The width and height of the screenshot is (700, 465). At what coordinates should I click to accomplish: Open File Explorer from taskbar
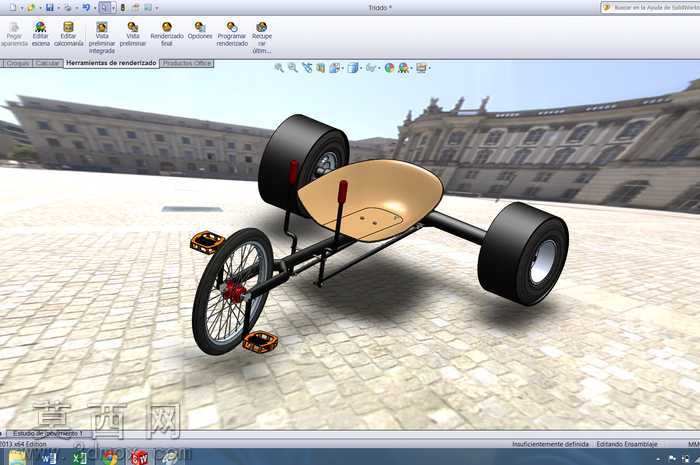point(18,457)
